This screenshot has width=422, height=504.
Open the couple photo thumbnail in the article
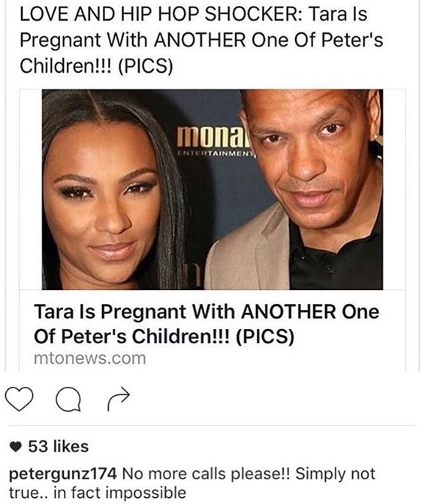click(213, 189)
